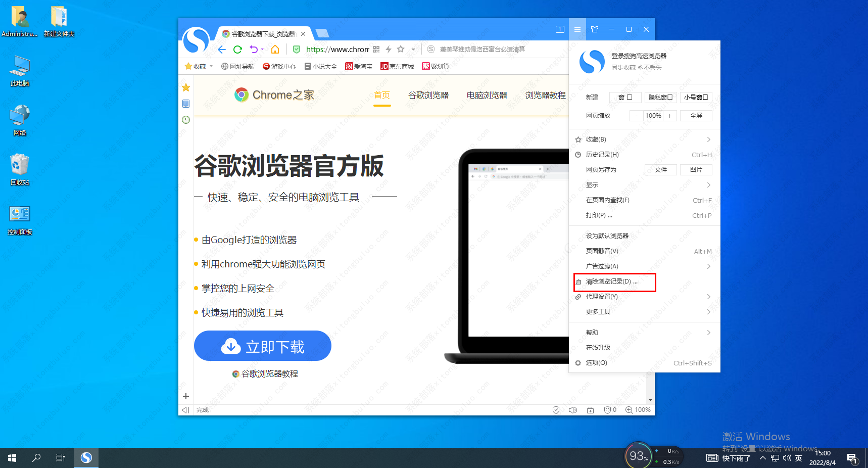Click the tab count icon in title bar
This screenshot has height=468, width=868.
(560, 29)
